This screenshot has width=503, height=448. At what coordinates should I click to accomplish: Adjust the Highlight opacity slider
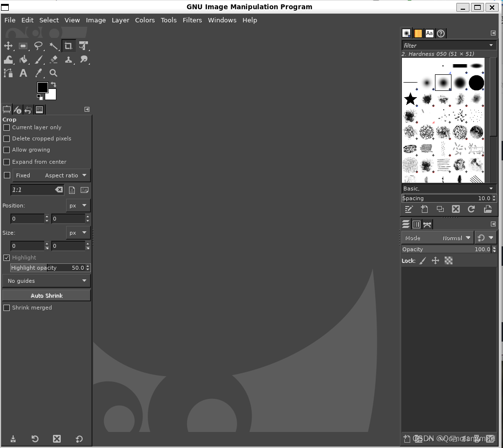coord(50,268)
